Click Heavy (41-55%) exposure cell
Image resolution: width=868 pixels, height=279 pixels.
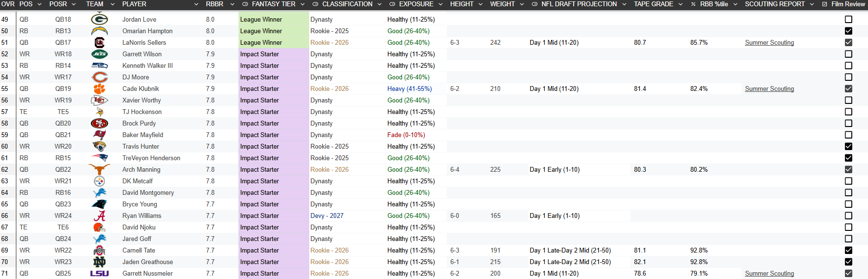pyautogui.click(x=410, y=89)
